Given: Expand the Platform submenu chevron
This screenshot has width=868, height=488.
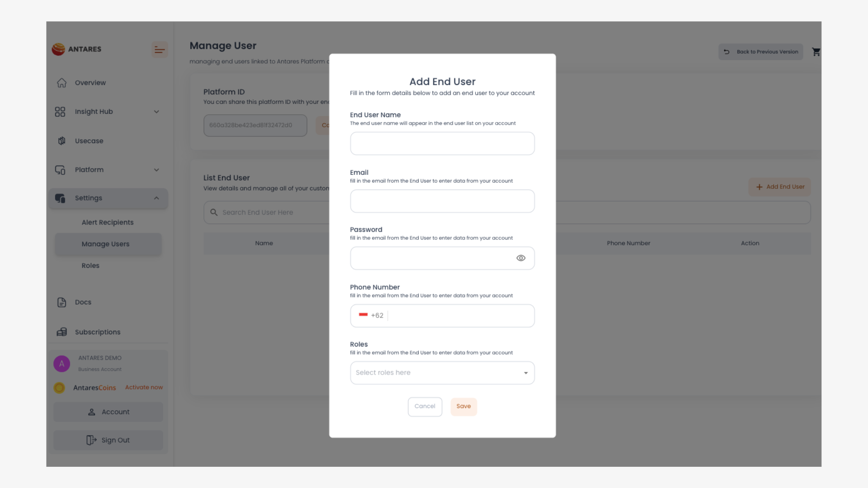Looking at the screenshot, I should (156, 170).
